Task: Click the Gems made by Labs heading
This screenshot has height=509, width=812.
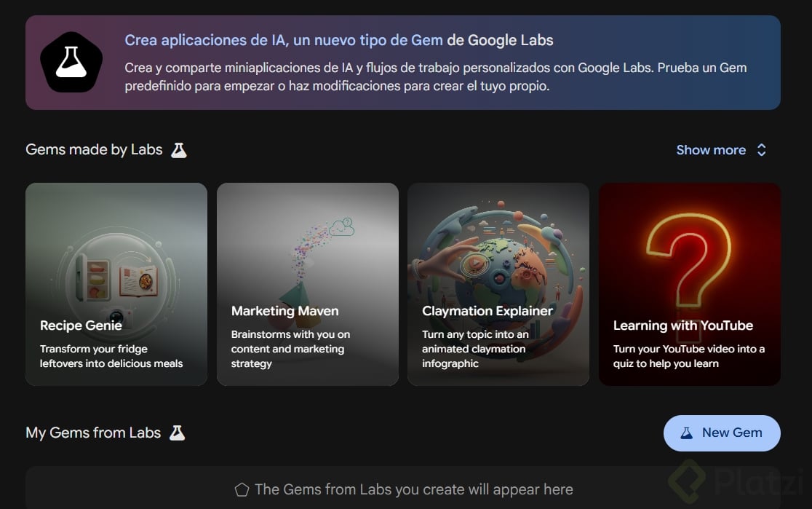Action: (x=94, y=150)
